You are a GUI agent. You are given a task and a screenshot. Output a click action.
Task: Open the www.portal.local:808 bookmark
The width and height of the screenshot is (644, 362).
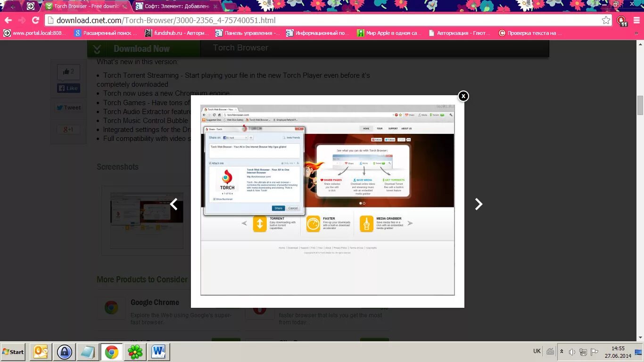tap(35, 33)
